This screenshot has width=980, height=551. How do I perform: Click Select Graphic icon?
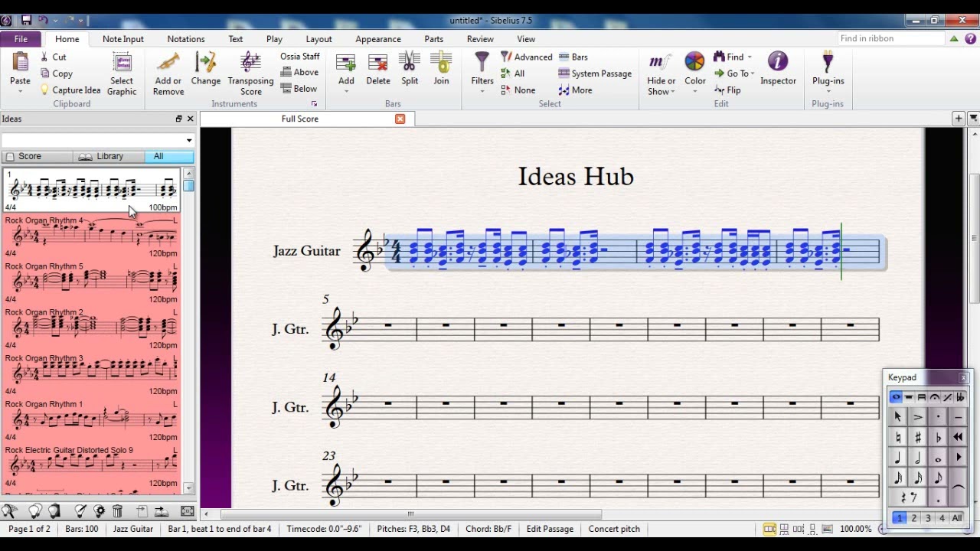tap(122, 62)
